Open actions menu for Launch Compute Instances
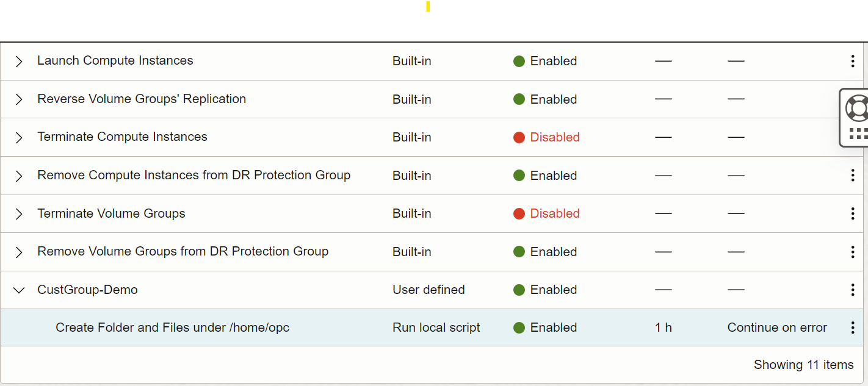 tap(852, 61)
